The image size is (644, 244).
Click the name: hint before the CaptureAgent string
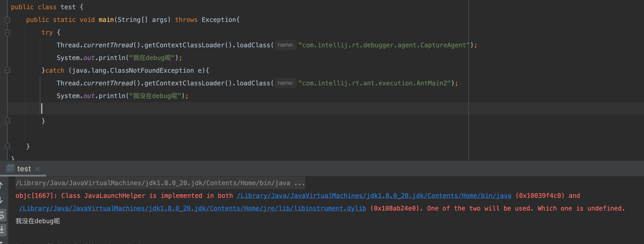click(x=285, y=45)
